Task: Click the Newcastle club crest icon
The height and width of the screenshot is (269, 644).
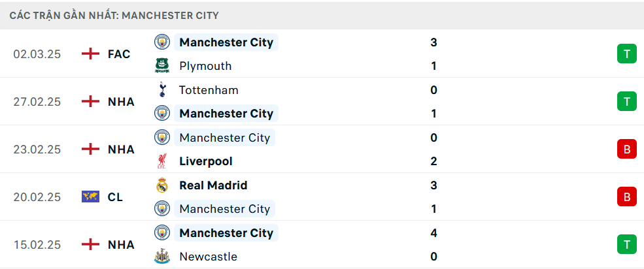Action: coord(161,257)
